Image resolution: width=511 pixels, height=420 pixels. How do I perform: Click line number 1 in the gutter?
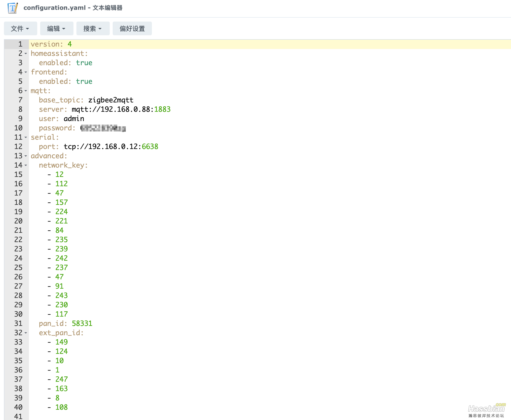point(20,44)
